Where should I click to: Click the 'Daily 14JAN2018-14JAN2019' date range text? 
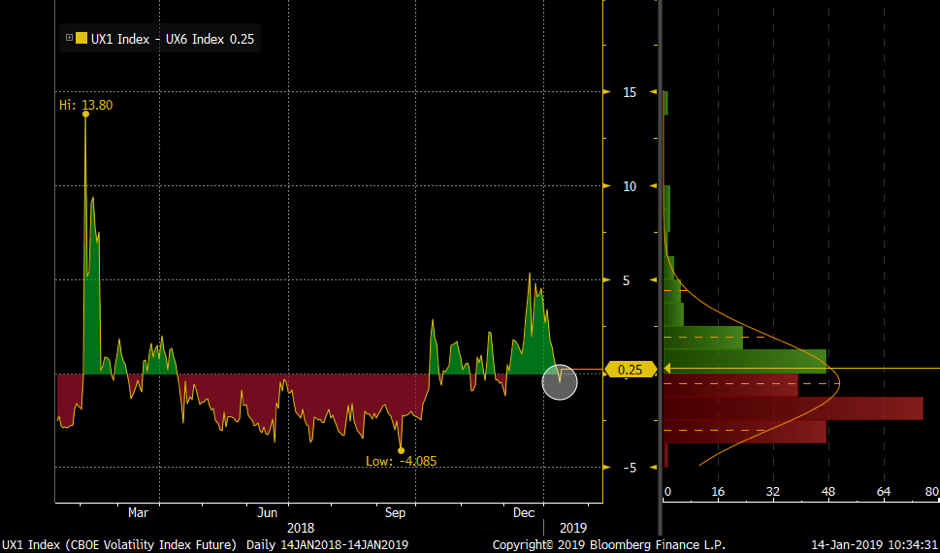[327, 545]
